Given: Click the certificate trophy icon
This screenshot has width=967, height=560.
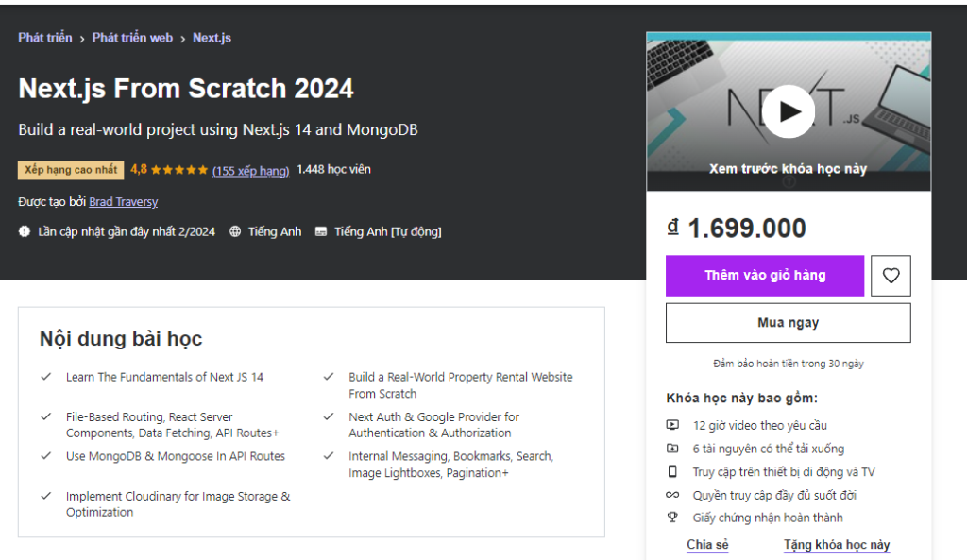Looking at the screenshot, I should [672, 518].
